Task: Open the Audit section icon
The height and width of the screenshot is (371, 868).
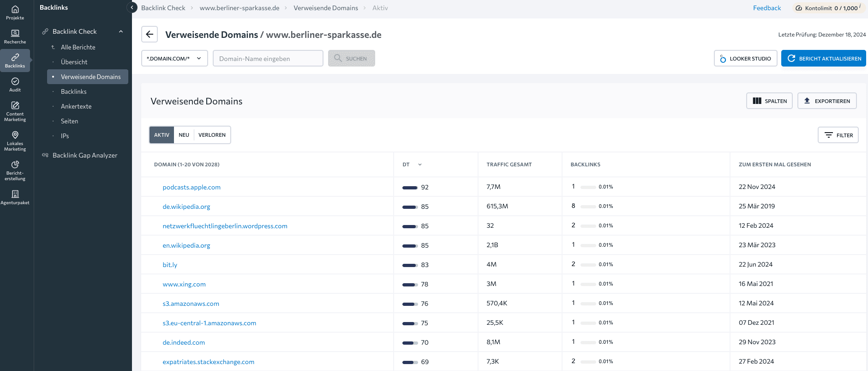Action: (x=15, y=85)
